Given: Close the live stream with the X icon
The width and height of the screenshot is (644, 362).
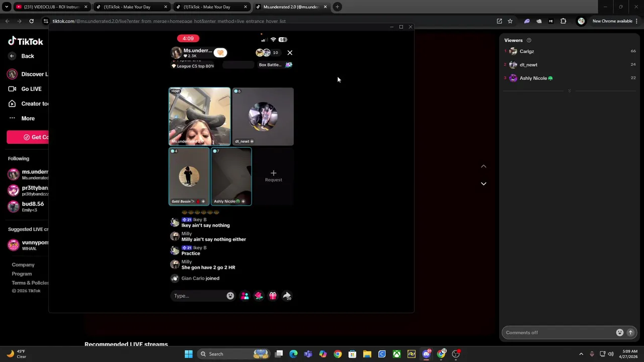Looking at the screenshot, I should click(290, 52).
